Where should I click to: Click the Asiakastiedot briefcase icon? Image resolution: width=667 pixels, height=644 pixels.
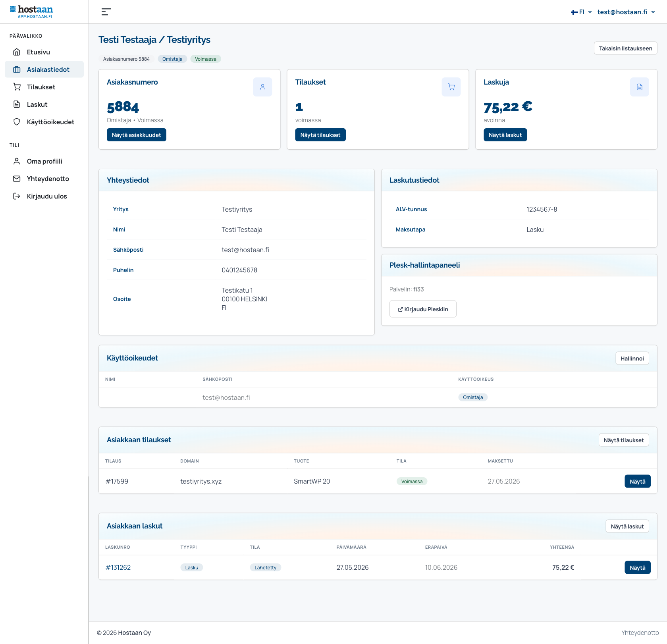pos(17,69)
